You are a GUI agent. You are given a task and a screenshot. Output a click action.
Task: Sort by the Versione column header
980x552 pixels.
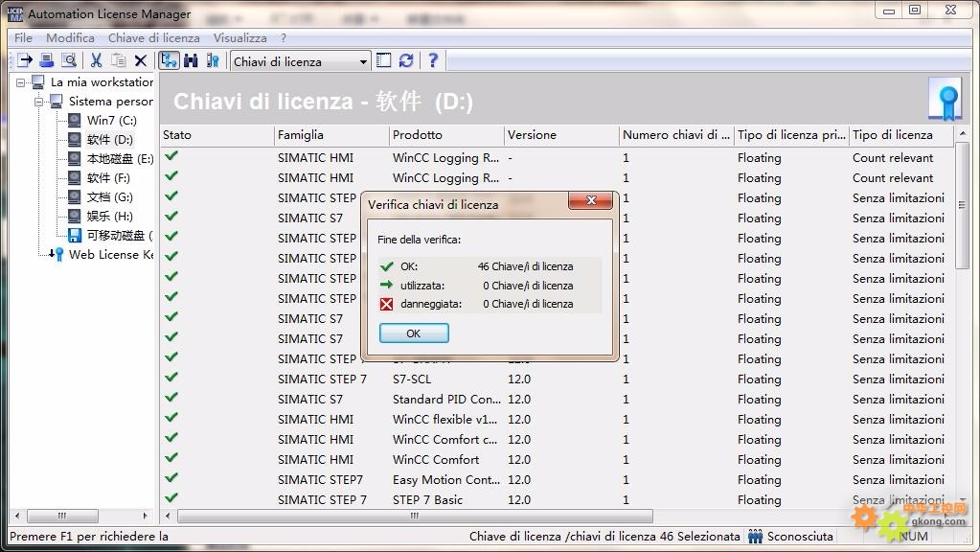click(x=562, y=135)
